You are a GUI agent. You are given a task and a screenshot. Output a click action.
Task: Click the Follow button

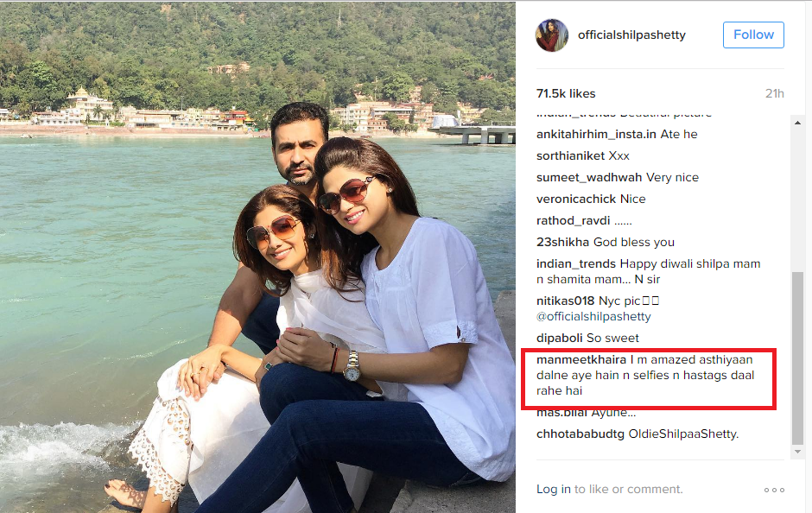(753, 35)
